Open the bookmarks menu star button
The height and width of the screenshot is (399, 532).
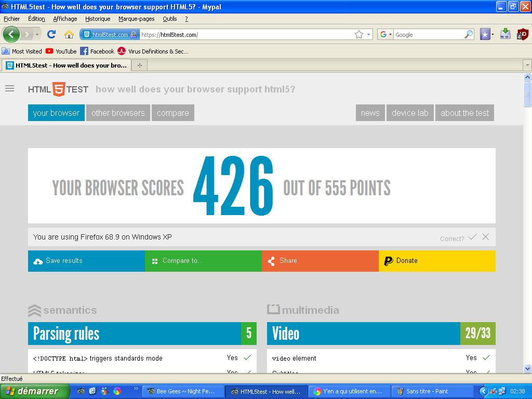coord(485,34)
